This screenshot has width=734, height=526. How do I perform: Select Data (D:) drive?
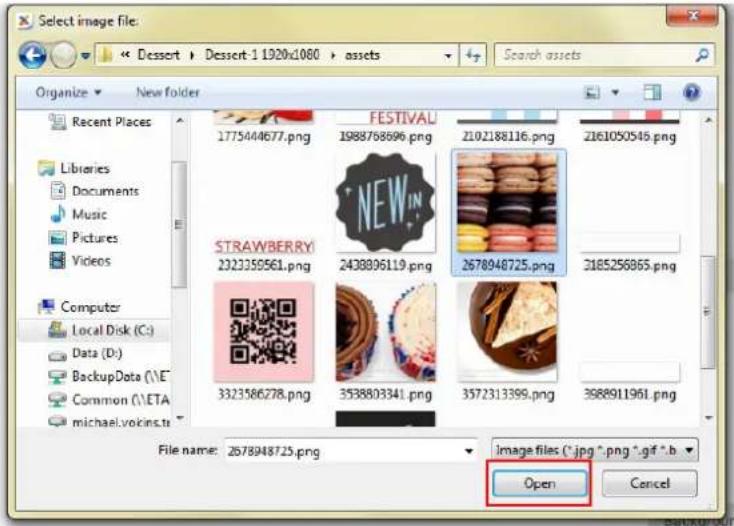coord(97,353)
